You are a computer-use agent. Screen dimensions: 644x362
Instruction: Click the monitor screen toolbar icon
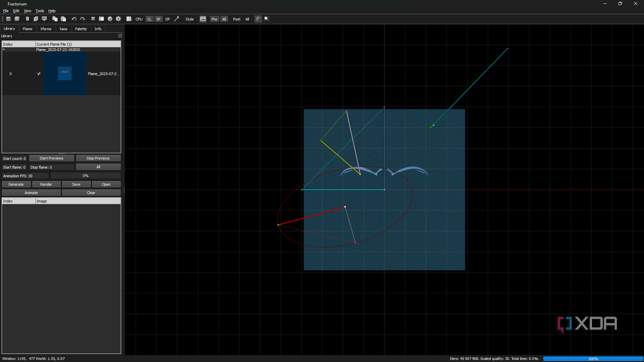(x=44, y=19)
